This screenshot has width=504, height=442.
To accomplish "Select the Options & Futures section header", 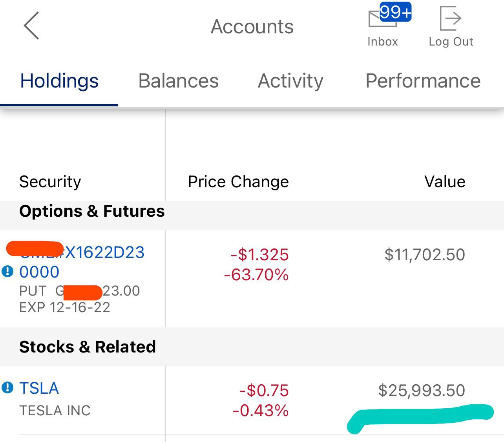I will coord(92,211).
